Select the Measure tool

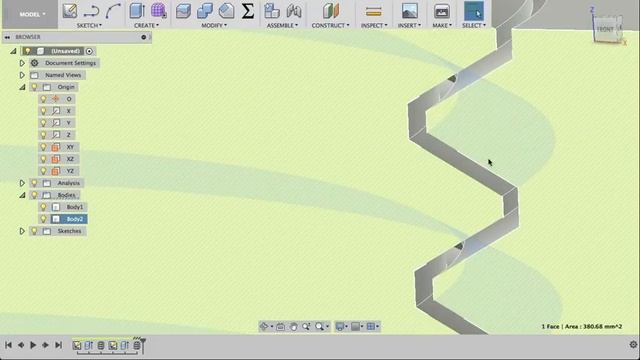[x=373, y=12]
